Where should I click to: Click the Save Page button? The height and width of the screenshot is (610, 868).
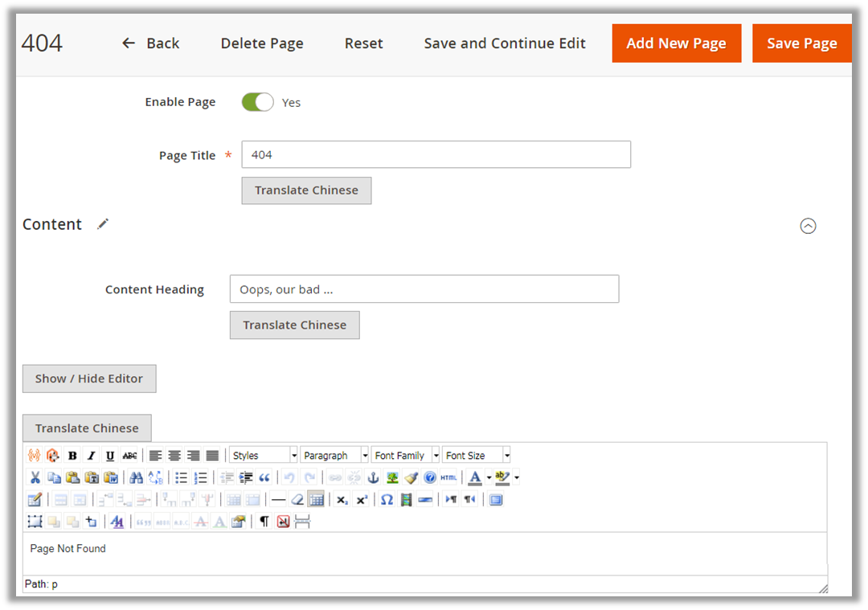click(x=801, y=43)
